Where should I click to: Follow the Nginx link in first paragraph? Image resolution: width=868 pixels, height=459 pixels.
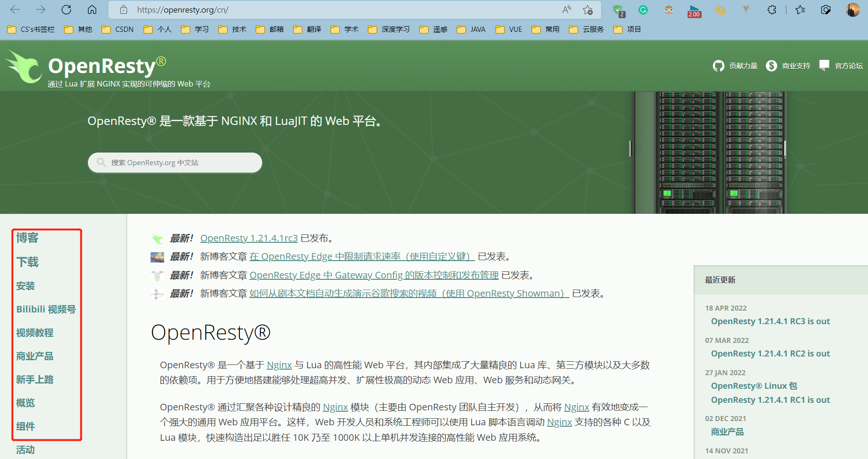click(x=279, y=365)
